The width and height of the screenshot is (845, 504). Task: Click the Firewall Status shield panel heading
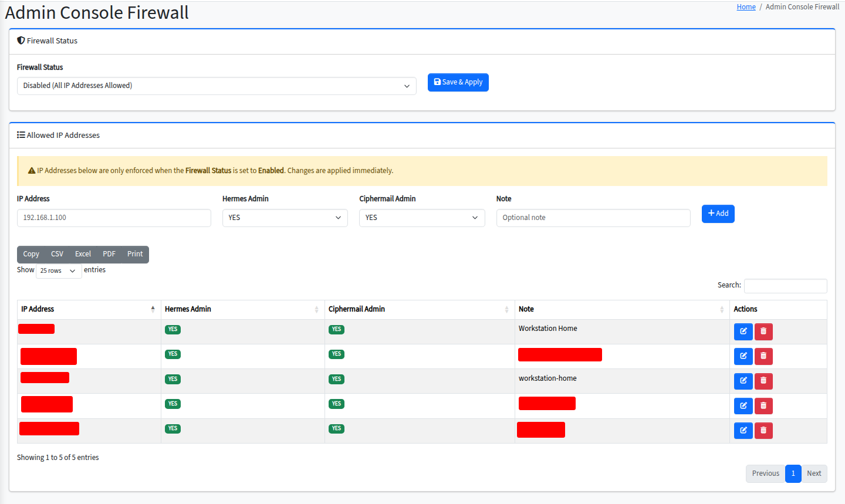pyautogui.click(x=48, y=41)
